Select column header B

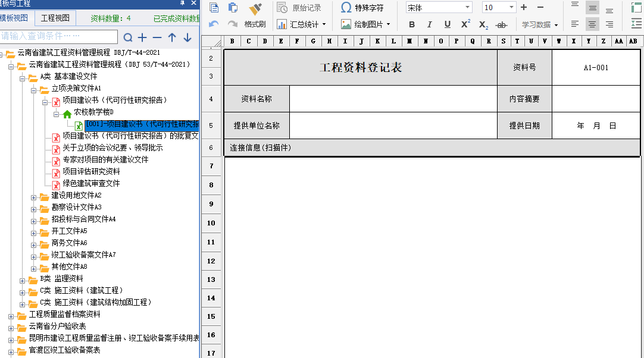click(x=233, y=41)
